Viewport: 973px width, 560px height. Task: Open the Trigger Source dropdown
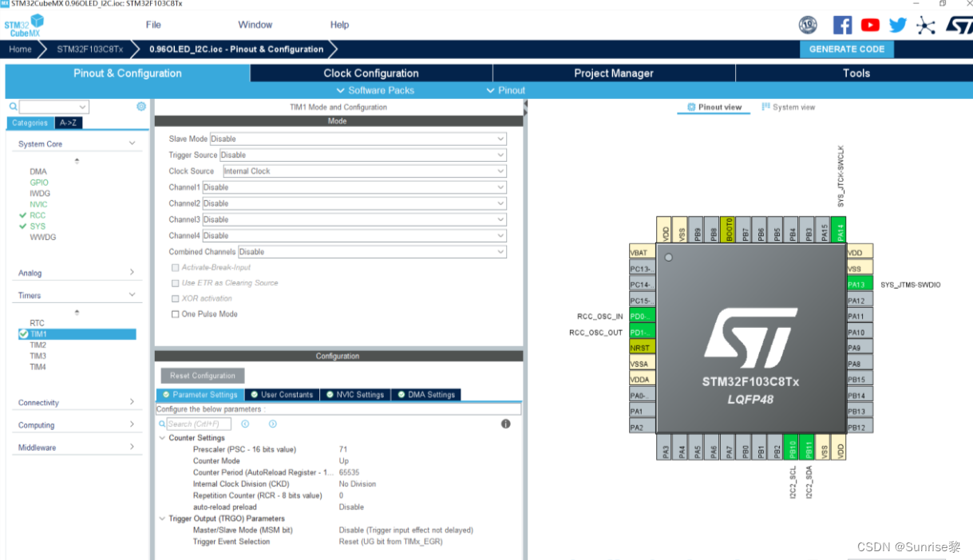(x=362, y=155)
